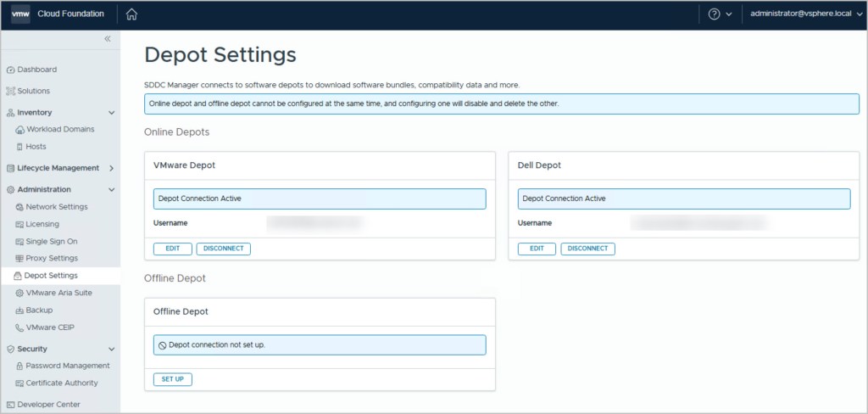The image size is (868, 414).
Task: Collapse the Security section
Action: click(x=111, y=349)
